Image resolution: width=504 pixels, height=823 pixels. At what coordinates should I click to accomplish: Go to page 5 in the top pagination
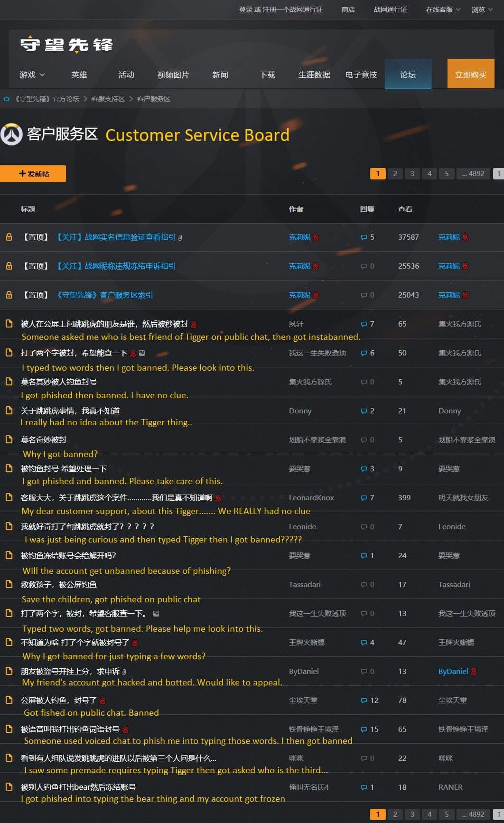[x=447, y=174]
